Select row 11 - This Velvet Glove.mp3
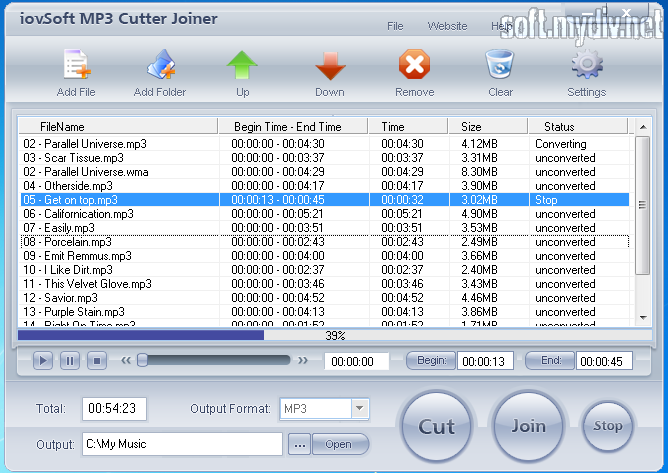This screenshot has height=473, width=668. [x=325, y=284]
